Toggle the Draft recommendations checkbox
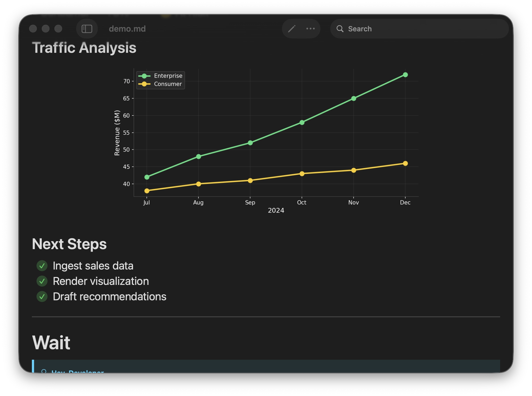 click(x=42, y=297)
